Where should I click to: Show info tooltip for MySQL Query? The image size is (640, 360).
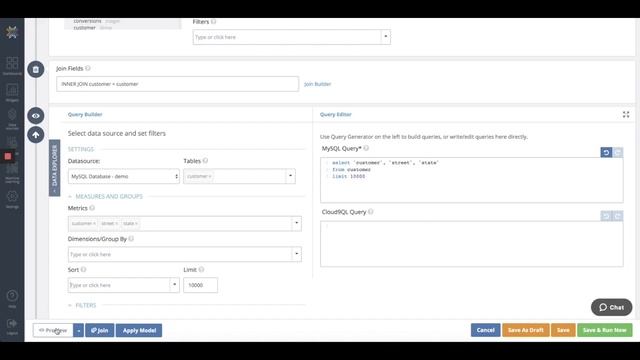(x=366, y=148)
